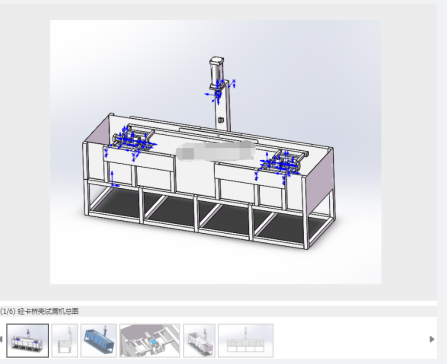Select the fifth thumbnail of the angled machine view
Screen dimensions: 447x364
199,340
